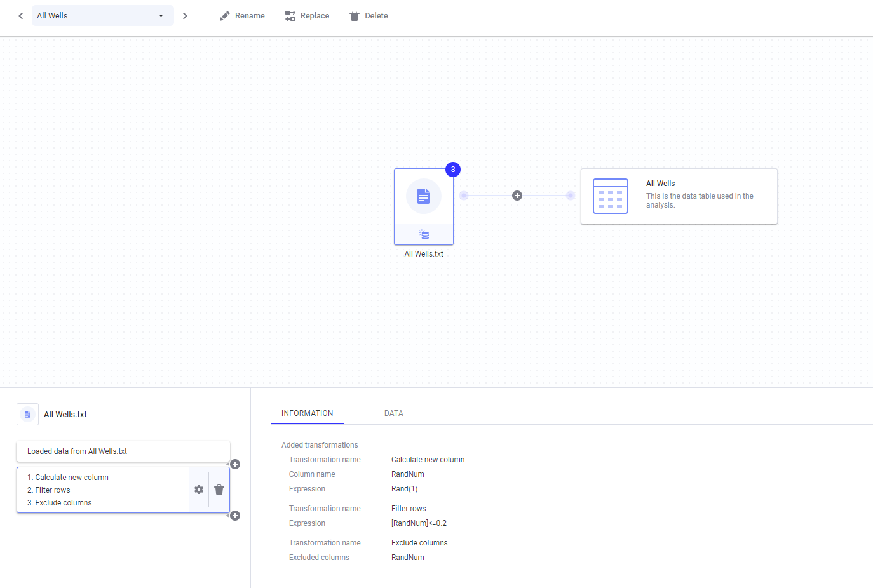Switch to the DATA tab
The height and width of the screenshot is (588, 873).
coord(393,413)
